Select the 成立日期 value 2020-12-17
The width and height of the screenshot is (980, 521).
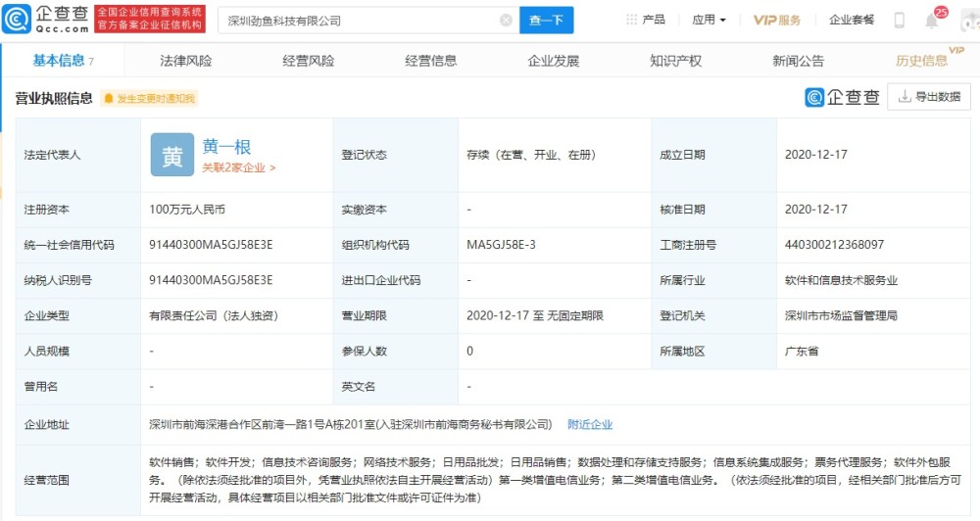816,155
